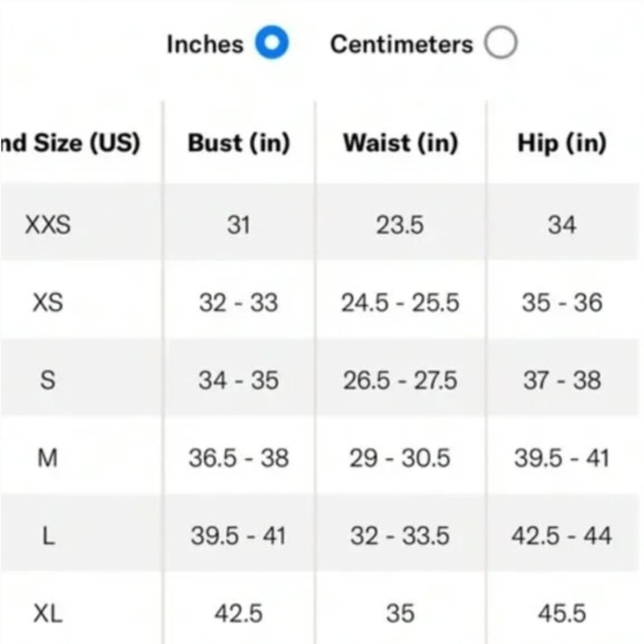This screenshot has width=644, height=644.
Task: Select the M size row label
Action: coord(48,458)
